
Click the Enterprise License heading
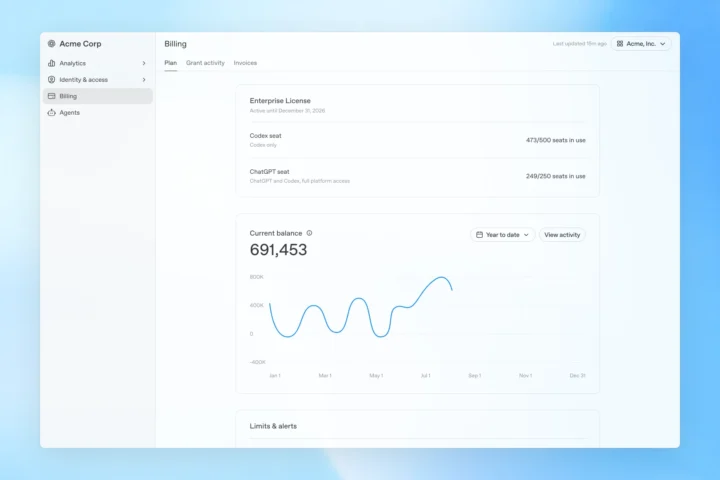click(280, 101)
